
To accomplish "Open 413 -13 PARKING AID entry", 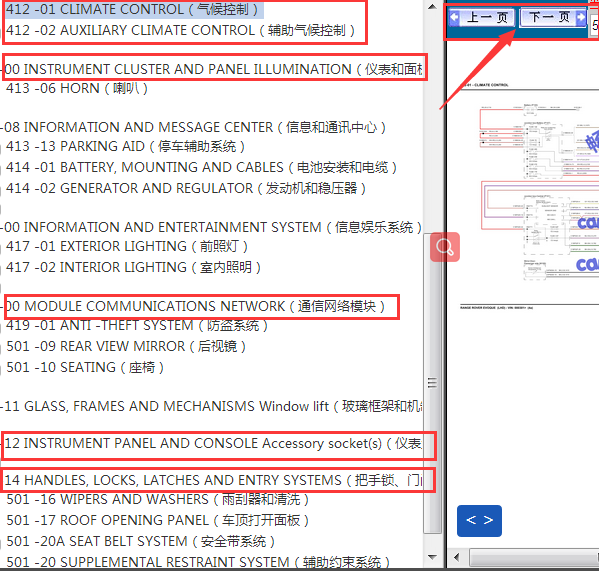I will [x=125, y=146].
